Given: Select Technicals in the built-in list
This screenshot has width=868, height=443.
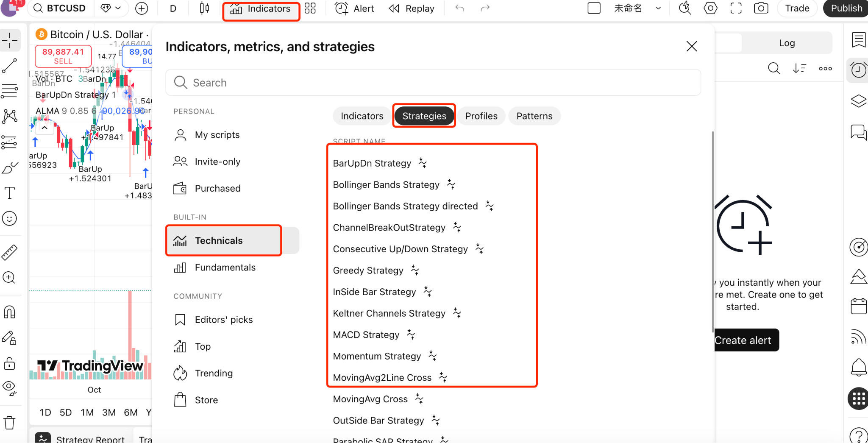Looking at the screenshot, I should click(x=232, y=240).
